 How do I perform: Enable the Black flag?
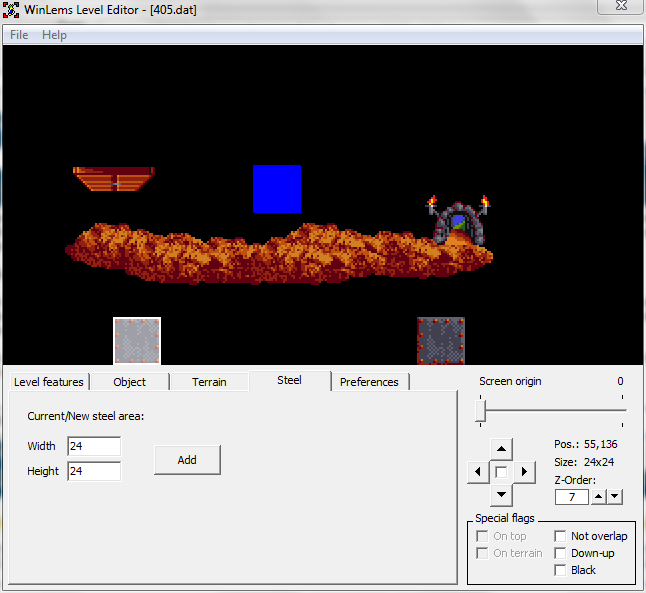click(560, 570)
